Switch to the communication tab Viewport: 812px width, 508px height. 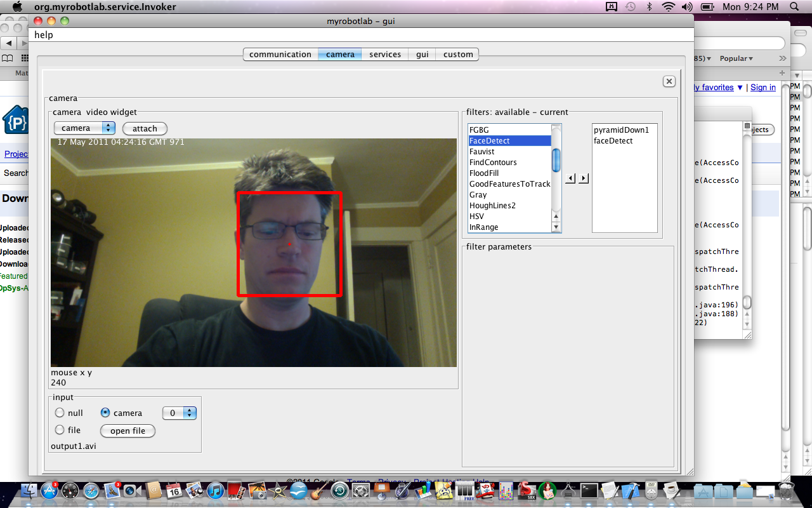point(280,55)
